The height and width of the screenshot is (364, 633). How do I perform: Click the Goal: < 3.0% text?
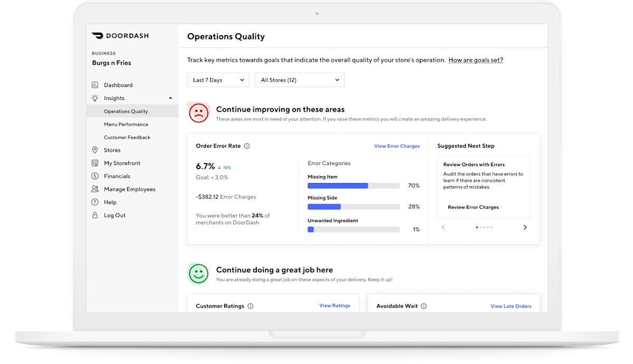[x=212, y=178]
